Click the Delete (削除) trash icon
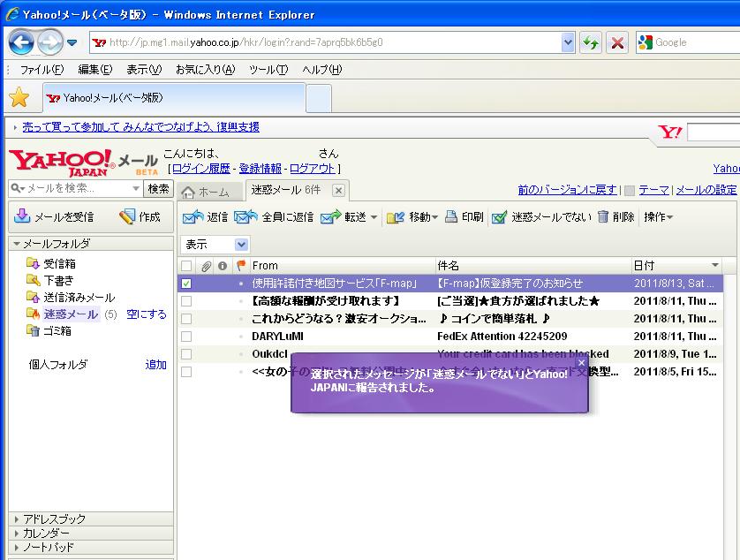This screenshot has height=560, width=740. (x=602, y=216)
